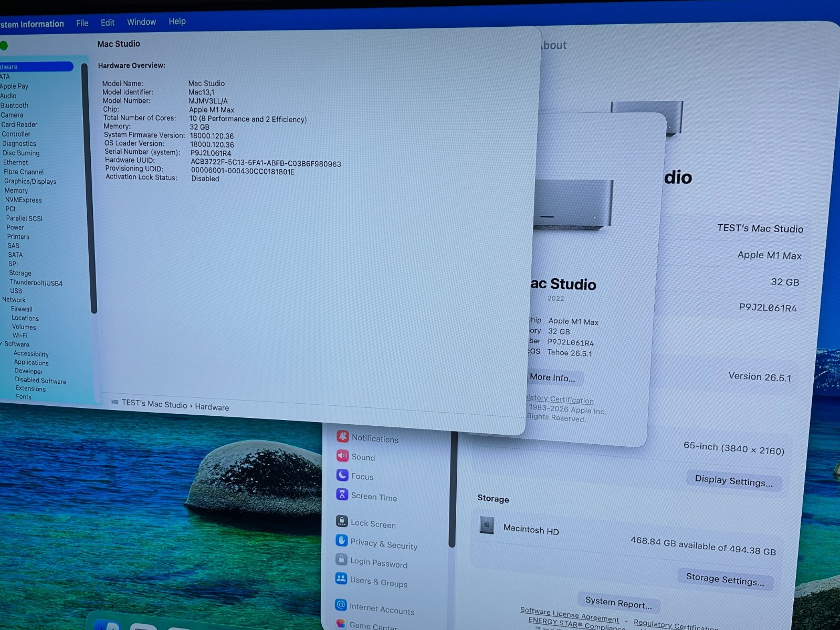Select NVMExpress in sidebar

23,200
